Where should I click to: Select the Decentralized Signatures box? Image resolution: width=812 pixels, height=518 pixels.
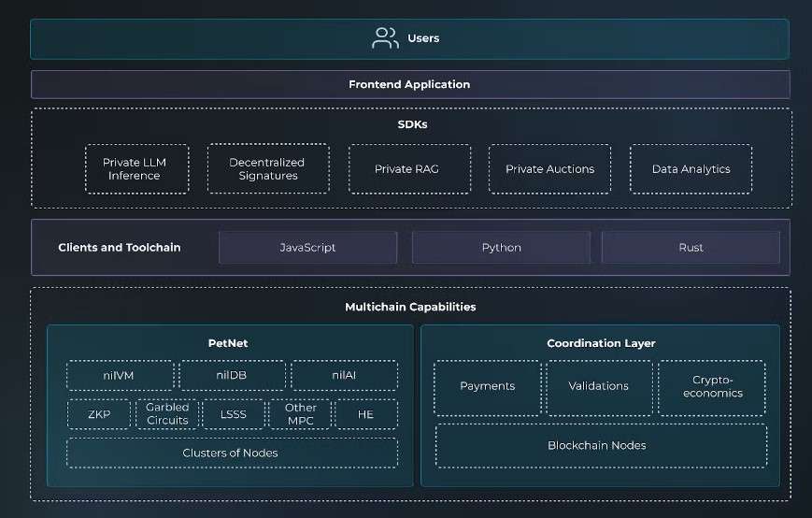268,169
